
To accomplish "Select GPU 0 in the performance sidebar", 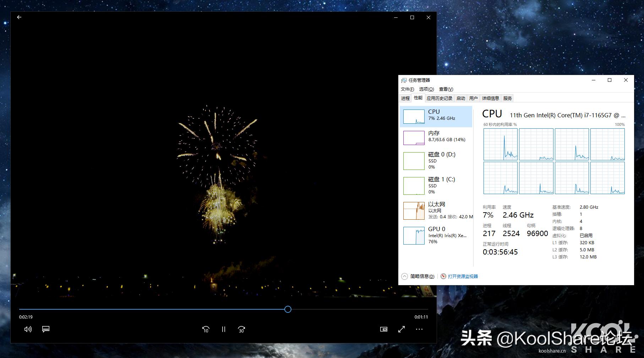I will coord(436,235).
